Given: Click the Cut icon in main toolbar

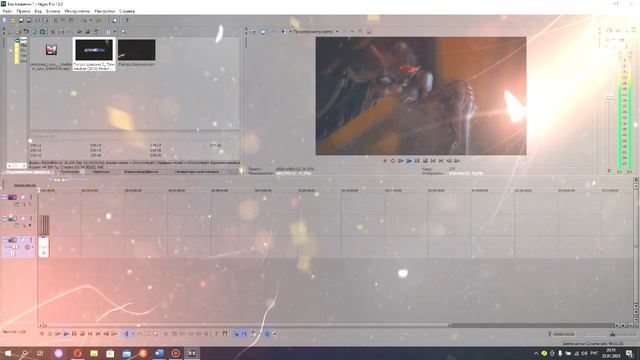Looking at the screenshot, I should click(56, 20).
